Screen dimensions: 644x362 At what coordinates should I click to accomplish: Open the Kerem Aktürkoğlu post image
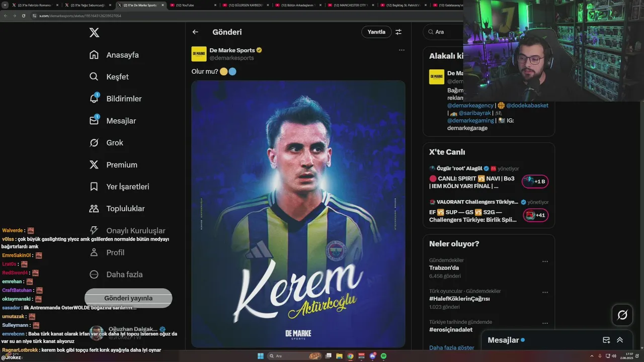298,214
